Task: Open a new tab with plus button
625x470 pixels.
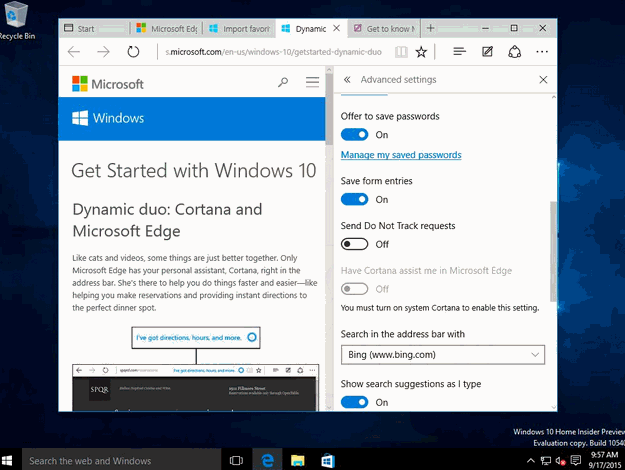Action: pos(430,28)
